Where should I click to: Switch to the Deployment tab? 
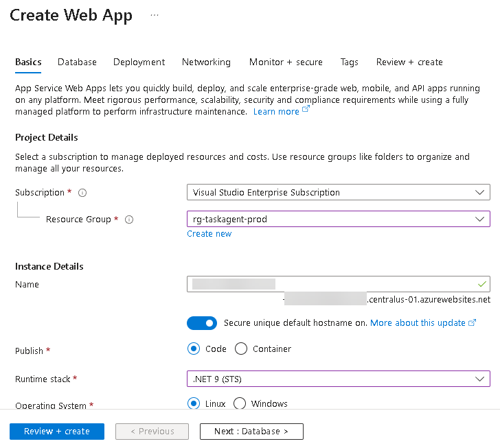point(139,62)
